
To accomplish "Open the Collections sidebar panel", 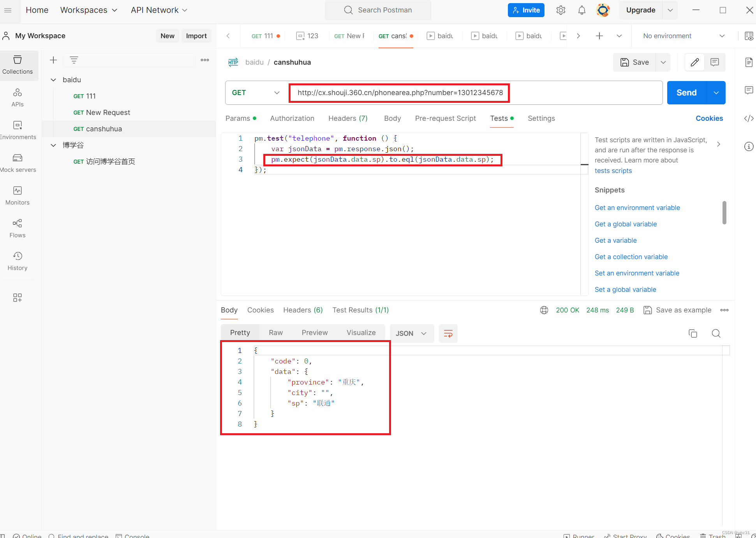I will click(x=18, y=65).
